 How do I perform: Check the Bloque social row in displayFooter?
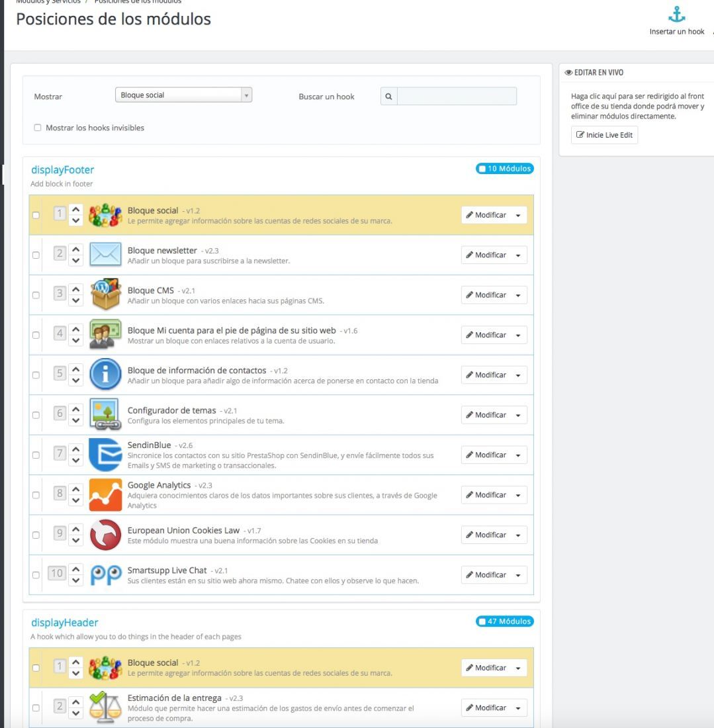[x=36, y=215]
